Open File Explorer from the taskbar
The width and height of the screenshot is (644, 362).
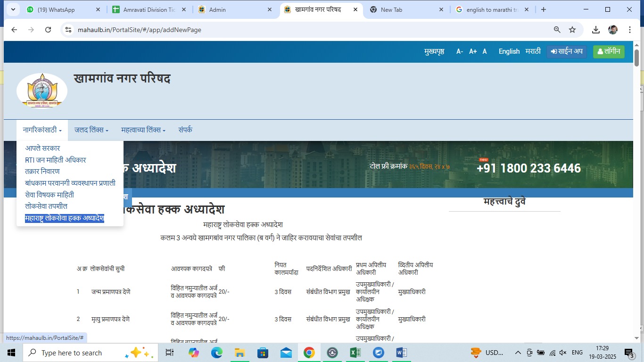point(239,353)
